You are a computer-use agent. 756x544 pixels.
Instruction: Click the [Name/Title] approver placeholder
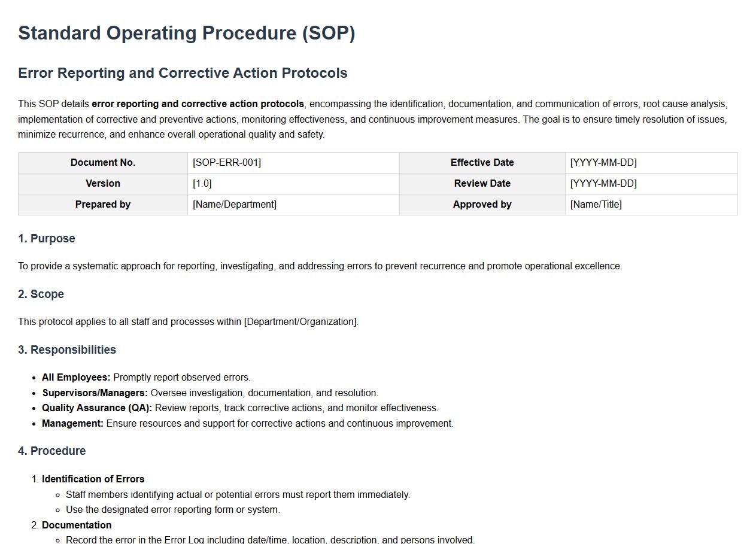pyautogui.click(x=596, y=205)
